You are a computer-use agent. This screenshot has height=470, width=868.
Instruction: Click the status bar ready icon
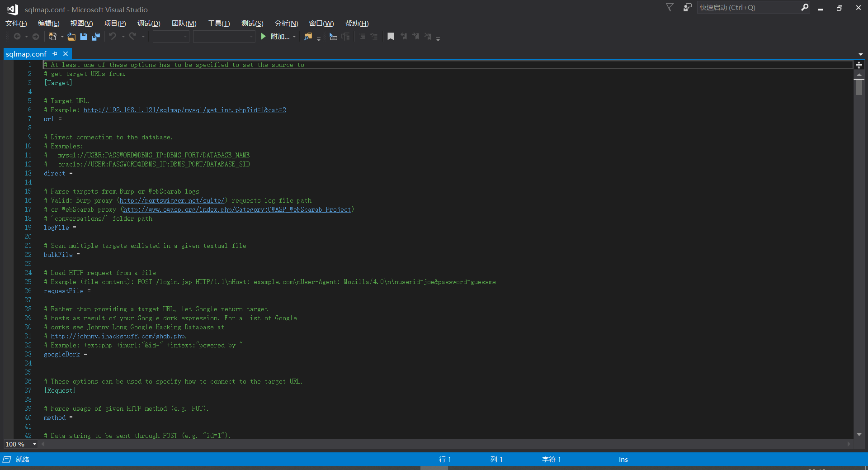click(x=7, y=460)
